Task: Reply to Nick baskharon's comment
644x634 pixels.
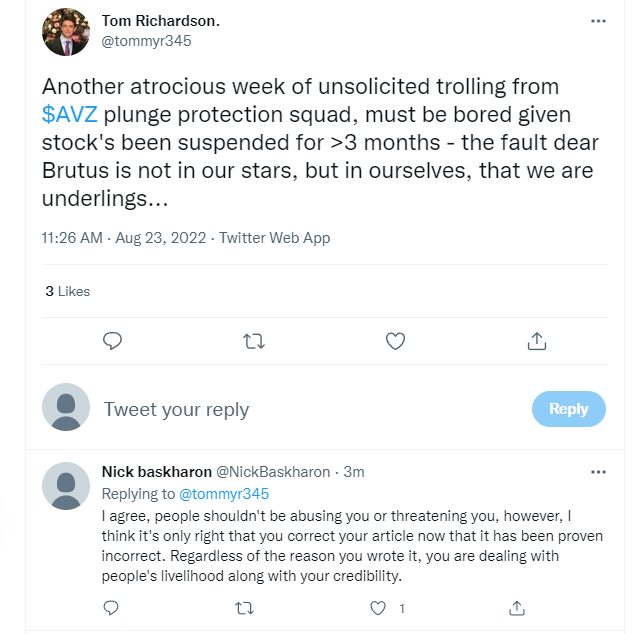Action: point(113,607)
